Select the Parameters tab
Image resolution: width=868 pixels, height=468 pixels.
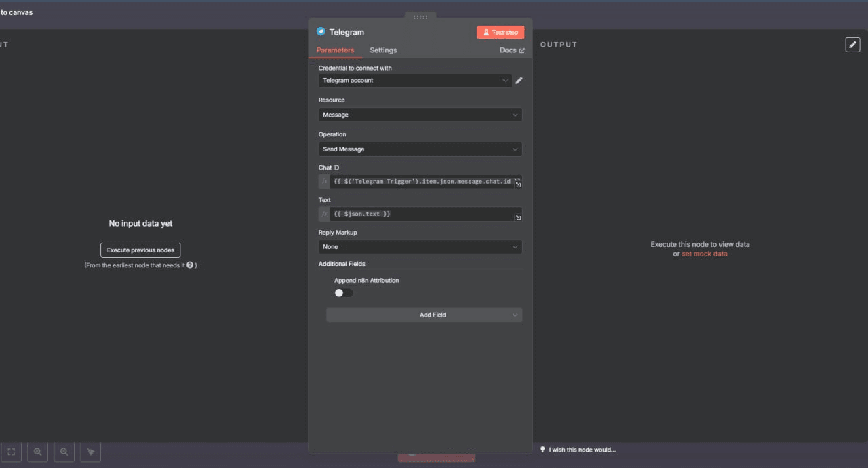coord(335,50)
